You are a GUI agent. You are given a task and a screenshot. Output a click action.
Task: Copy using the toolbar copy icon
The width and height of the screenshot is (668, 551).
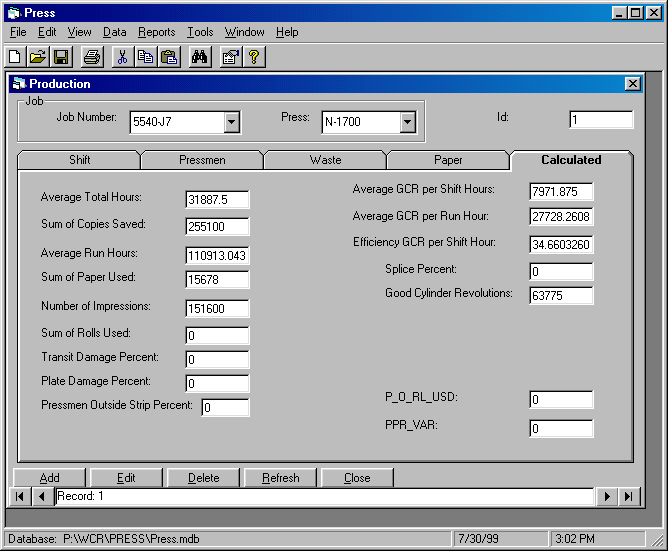(x=145, y=57)
